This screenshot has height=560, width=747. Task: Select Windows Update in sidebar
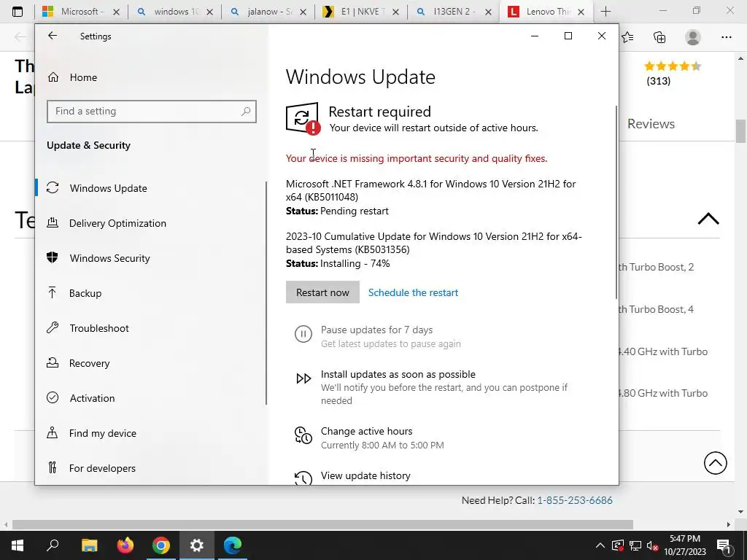108,188
